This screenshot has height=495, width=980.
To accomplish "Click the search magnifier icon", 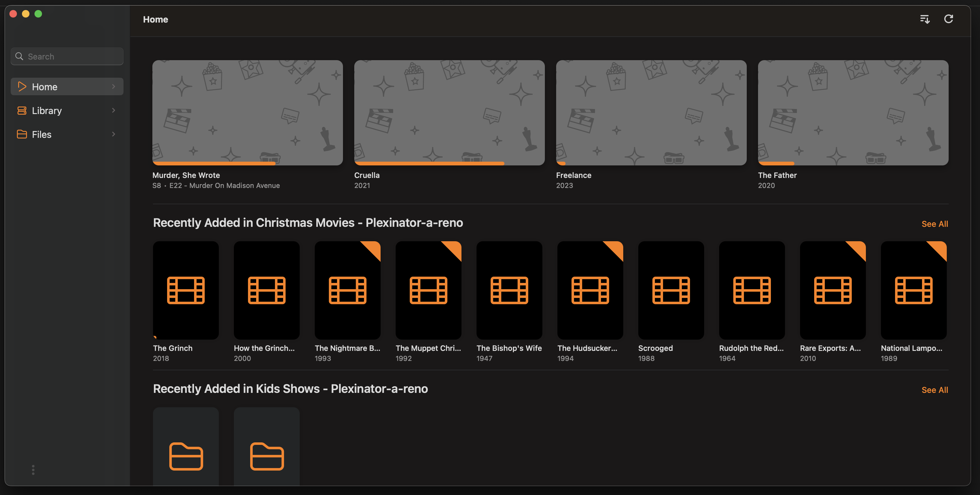I will pyautogui.click(x=19, y=56).
